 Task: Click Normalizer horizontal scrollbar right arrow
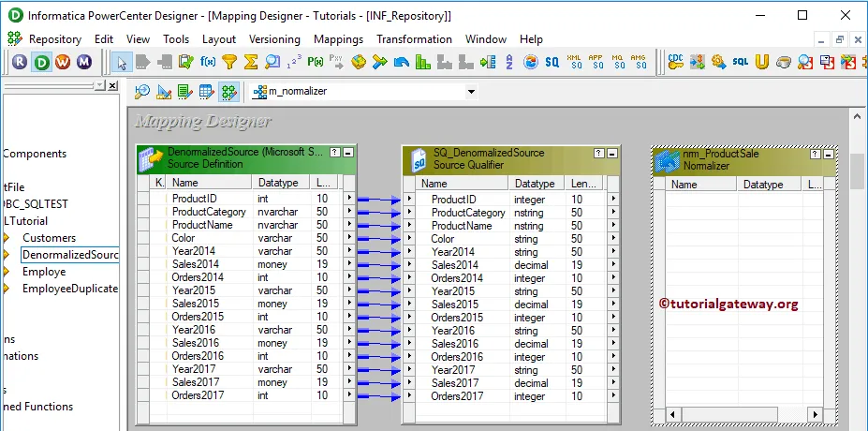[x=815, y=414]
